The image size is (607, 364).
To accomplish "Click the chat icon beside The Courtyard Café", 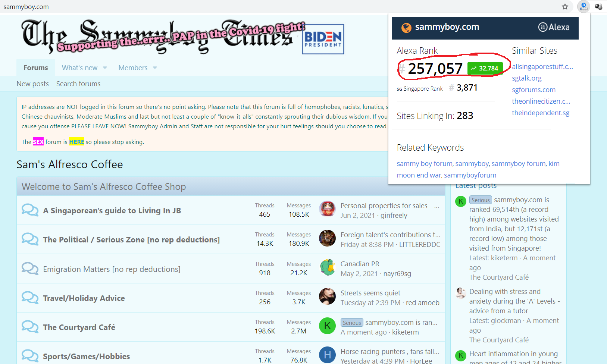I will (30, 327).
